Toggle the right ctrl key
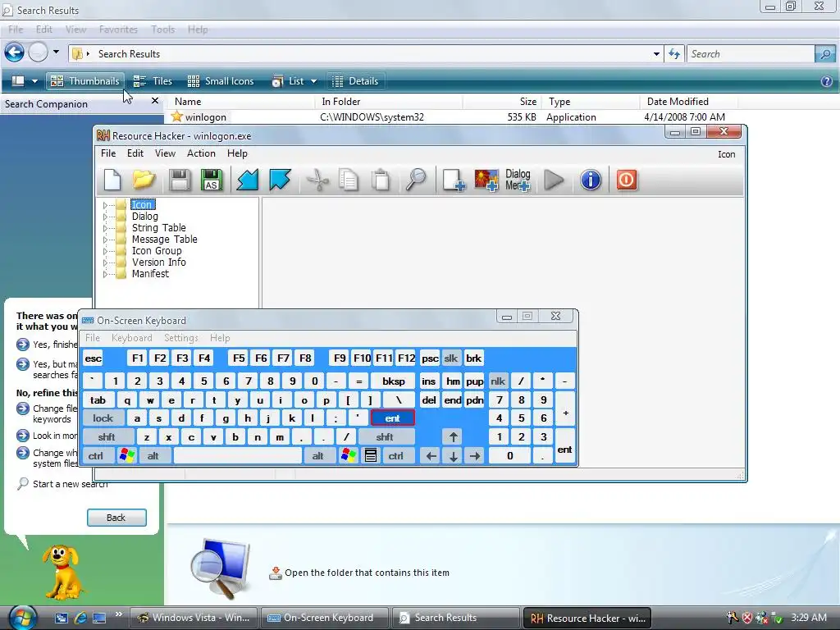Screen dimensions: 840x630 tap(396, 455)
